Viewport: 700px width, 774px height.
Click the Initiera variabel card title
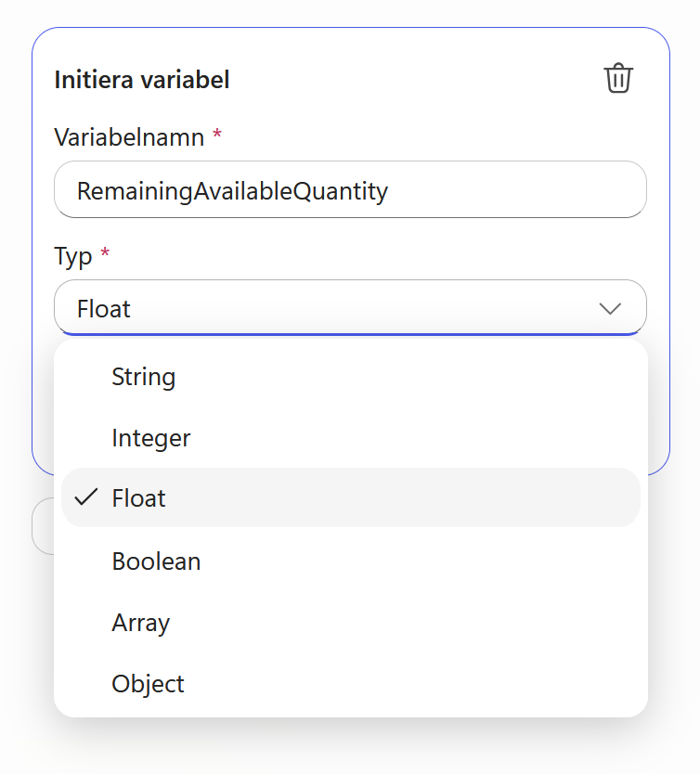coord(142,80)
